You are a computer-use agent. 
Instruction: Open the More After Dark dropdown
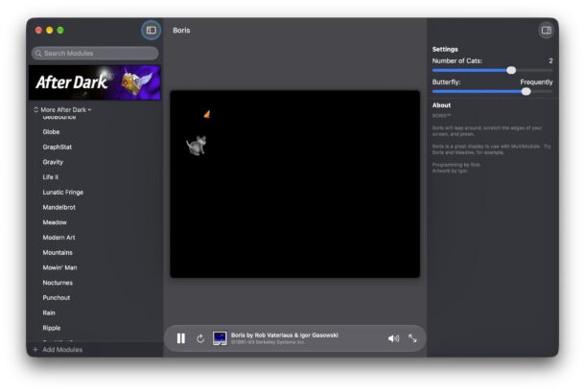click(62, 109)
